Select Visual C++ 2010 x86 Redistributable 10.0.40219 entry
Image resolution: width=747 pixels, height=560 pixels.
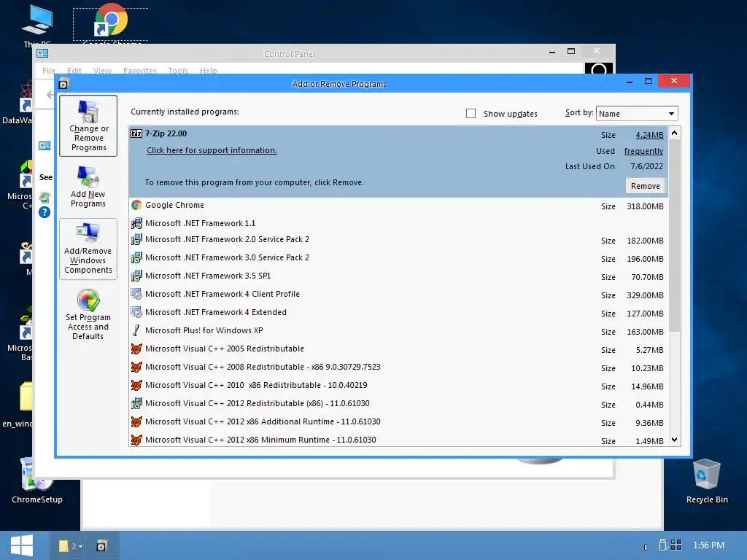click(x=256, y=385)
